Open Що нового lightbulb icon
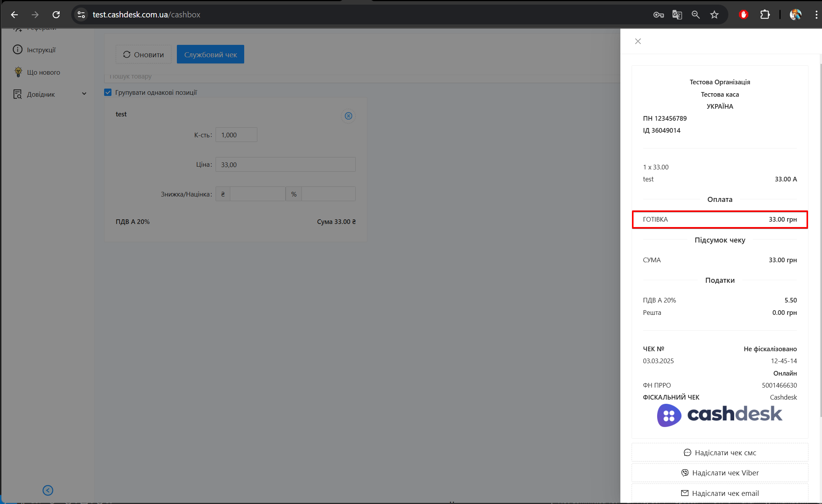This screenshot has height=504, width=822. pos(18,72)
